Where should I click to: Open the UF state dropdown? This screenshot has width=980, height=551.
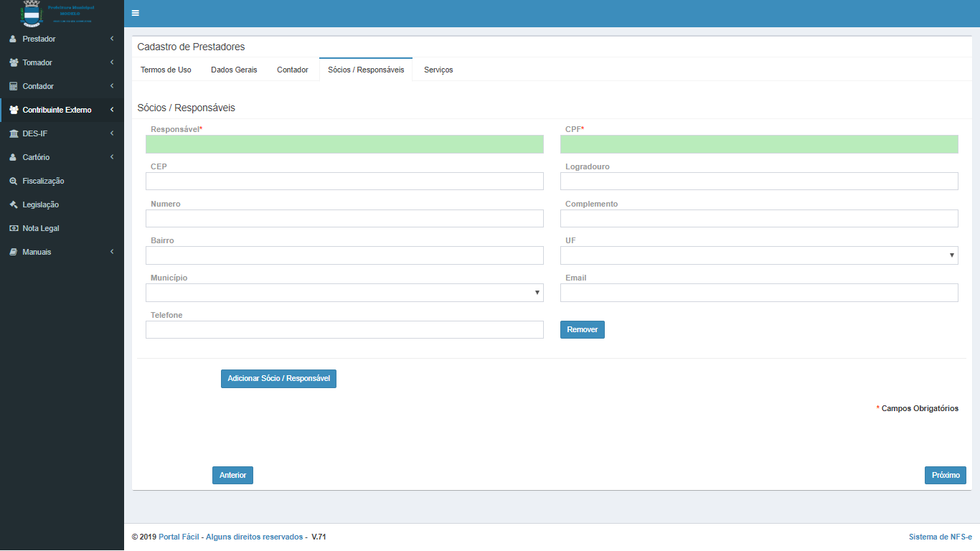pos(758,255)
